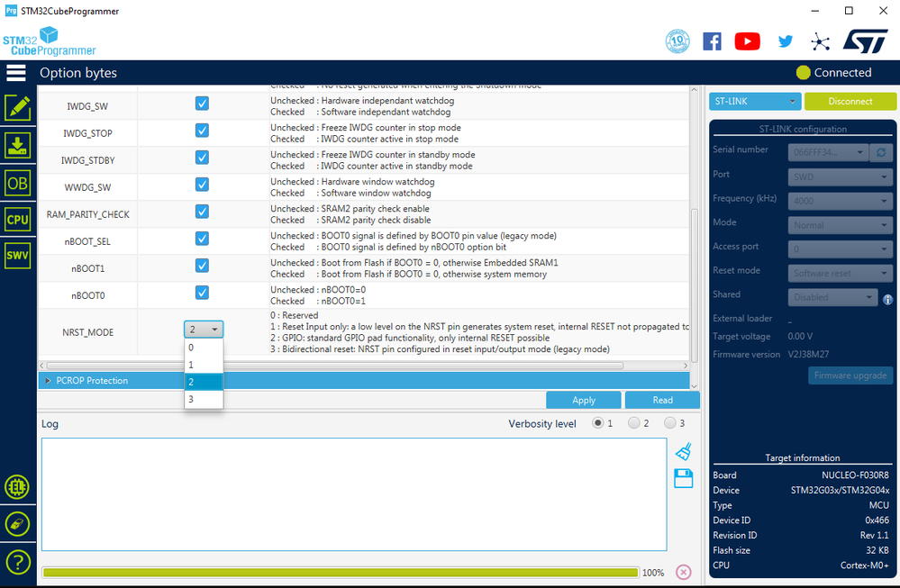The image size is (900, 588).
Task: Open the NRST_MODE value dropdown
Action: point(204,330)
